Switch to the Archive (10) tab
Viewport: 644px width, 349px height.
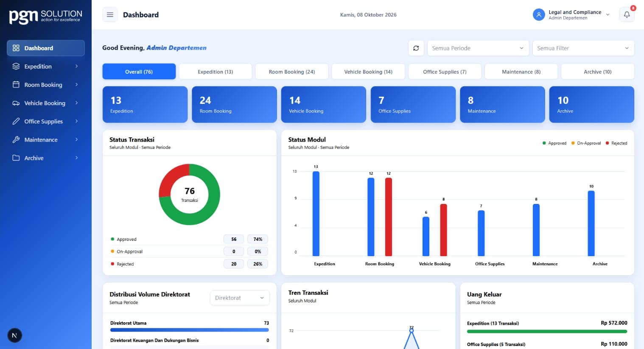tap(598, 72)
